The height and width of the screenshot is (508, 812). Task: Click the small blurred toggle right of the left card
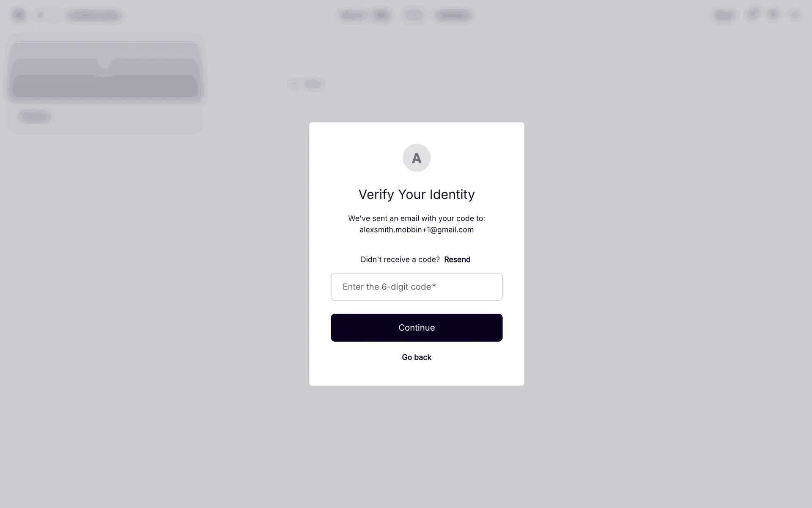click(307, 84)
